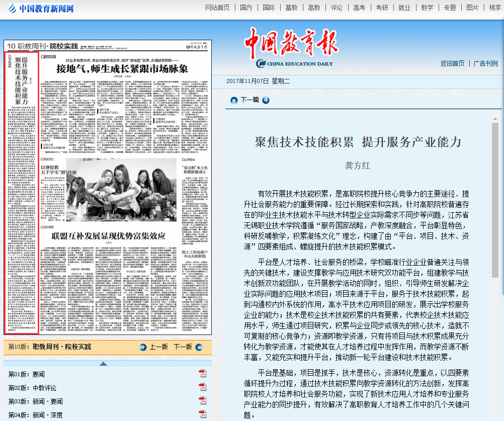This screenshot has height=421, width=504.
Task: Click the 返回首页 link
Action: tap(452, 63)
